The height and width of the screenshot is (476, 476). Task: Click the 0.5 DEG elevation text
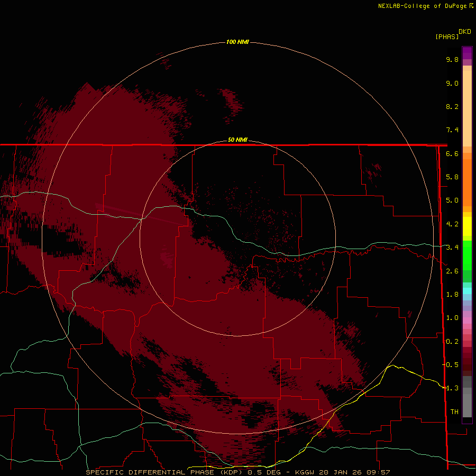click(x=264, y=472)
